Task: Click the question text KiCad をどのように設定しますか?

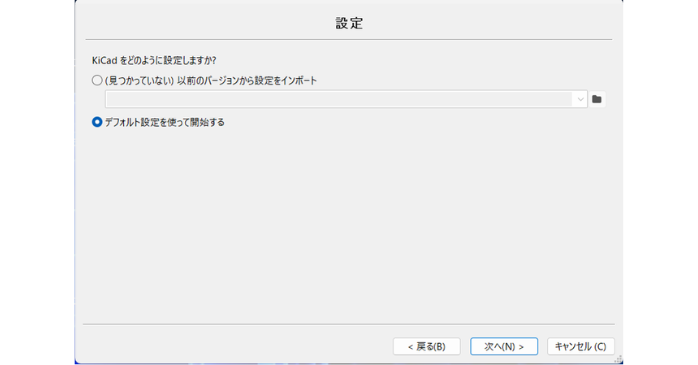Action: [154, 61]
